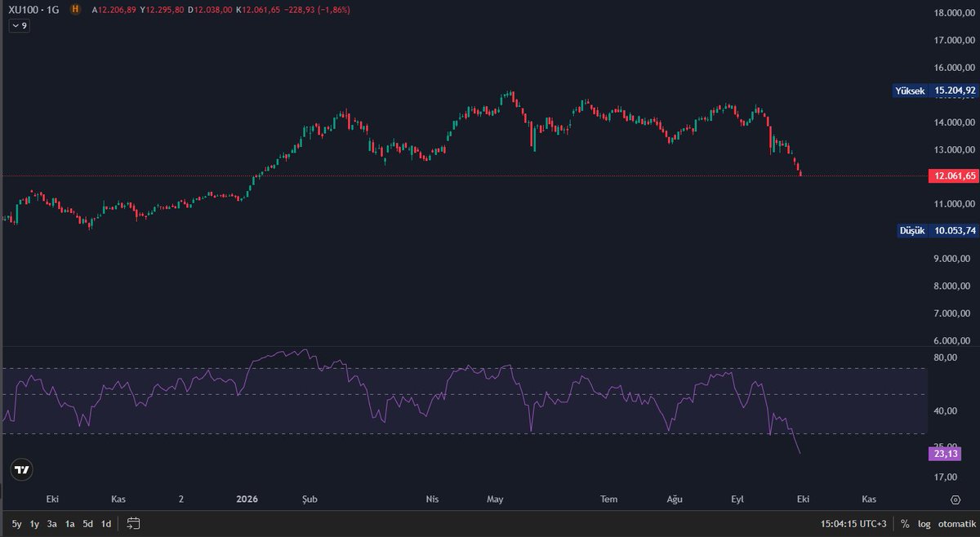Viewport: 980px width, 537px height.
Task: Click the Tem time axis label
Action: click(609, 499)
